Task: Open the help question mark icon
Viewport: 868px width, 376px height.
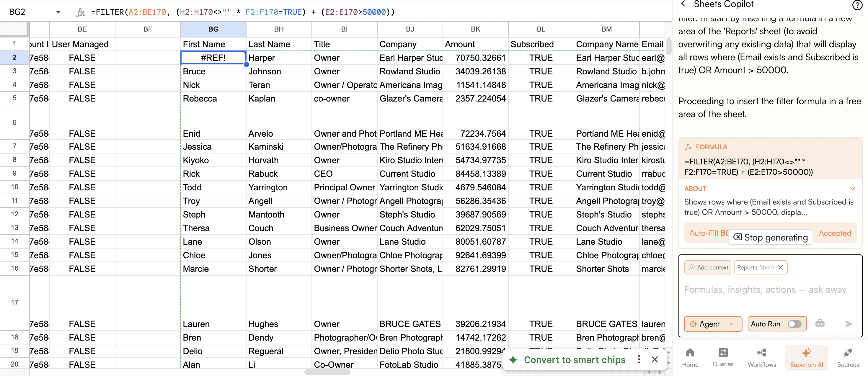Action: click(857, 5)
